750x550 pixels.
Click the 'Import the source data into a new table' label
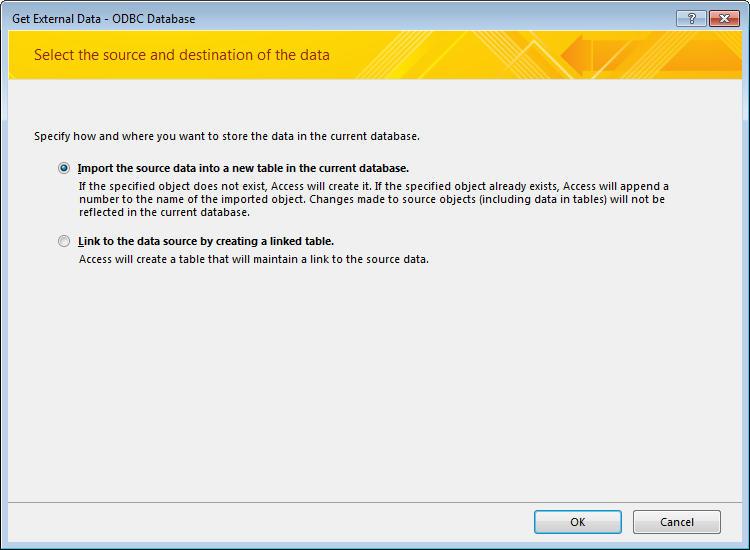coord(243,168)
